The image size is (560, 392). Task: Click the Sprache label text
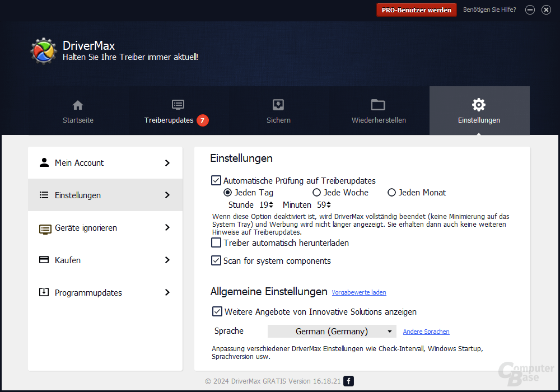(x=228, y=331)
